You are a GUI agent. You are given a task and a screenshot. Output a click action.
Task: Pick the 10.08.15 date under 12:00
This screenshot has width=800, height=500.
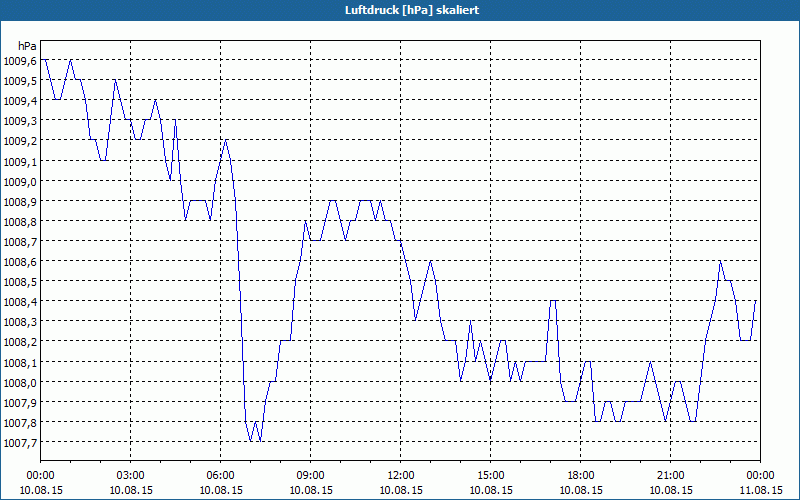click(401, 490)
